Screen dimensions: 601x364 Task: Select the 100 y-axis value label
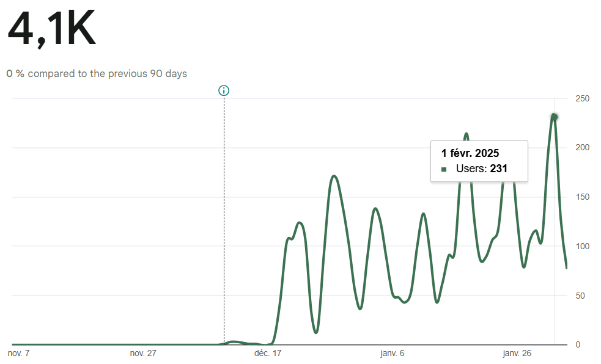pos(581,246)
